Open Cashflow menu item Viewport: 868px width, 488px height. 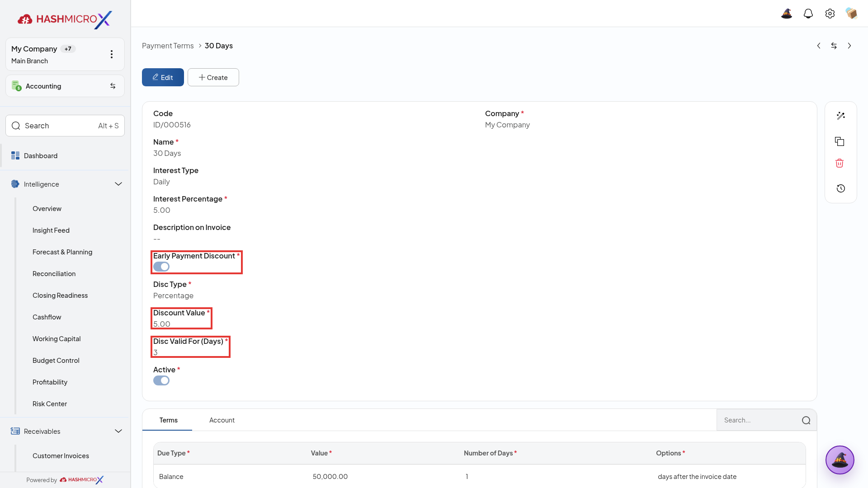[47, 317]
